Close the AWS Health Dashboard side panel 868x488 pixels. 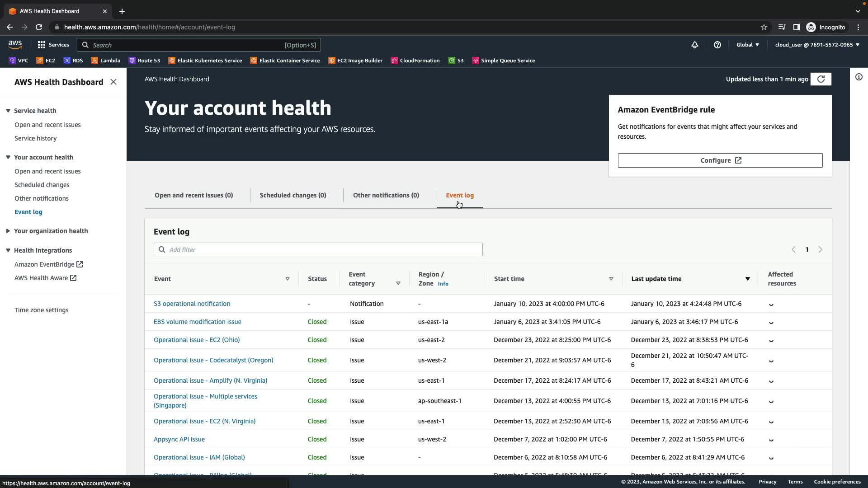[x=113, y=82]
